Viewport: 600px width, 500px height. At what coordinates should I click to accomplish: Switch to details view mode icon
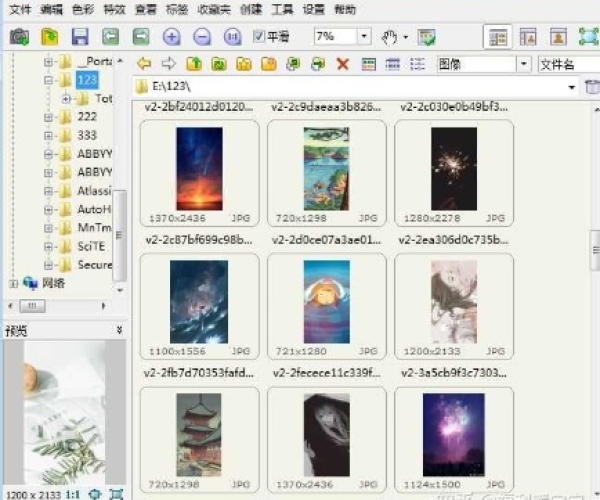click(x=393, y=64)
